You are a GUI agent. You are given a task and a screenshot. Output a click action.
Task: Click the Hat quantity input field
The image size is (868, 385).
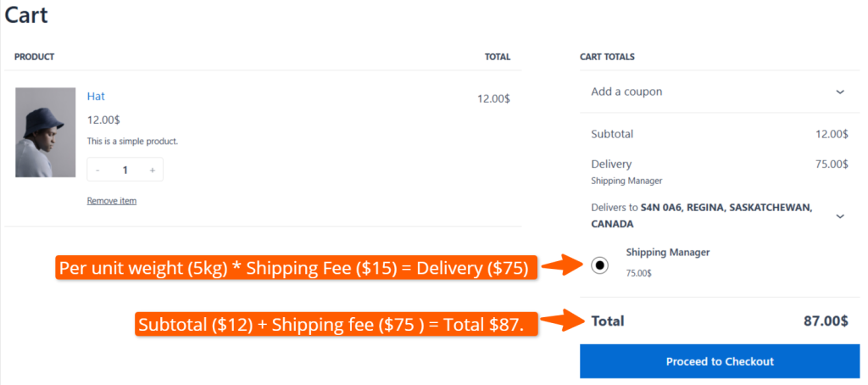pos(125,170)
